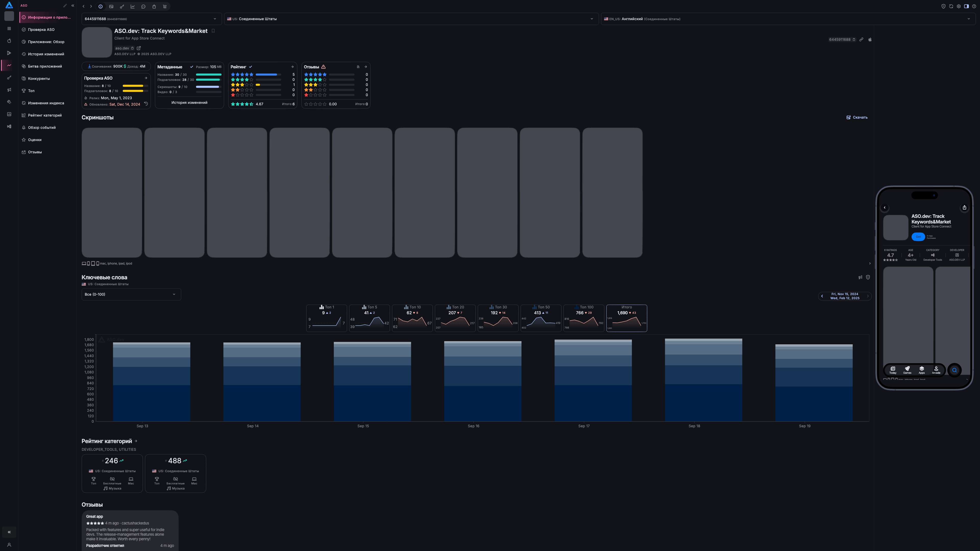
Task: Open the Google Play section in the left rail
Action: click(9, 53)
